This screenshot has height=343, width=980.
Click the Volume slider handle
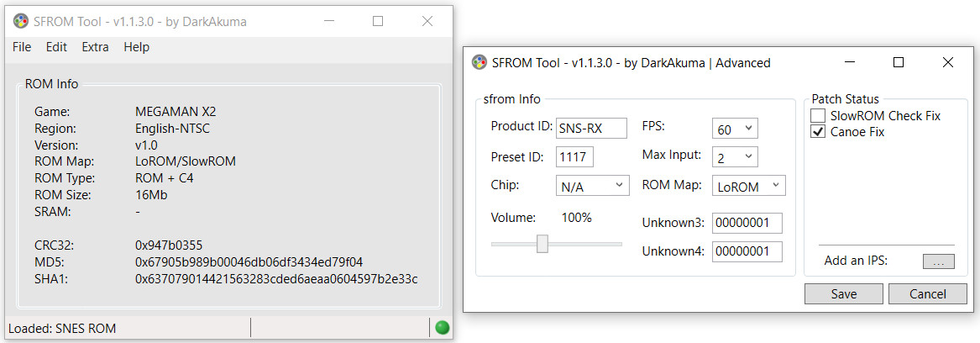click(x=542, y=244)
